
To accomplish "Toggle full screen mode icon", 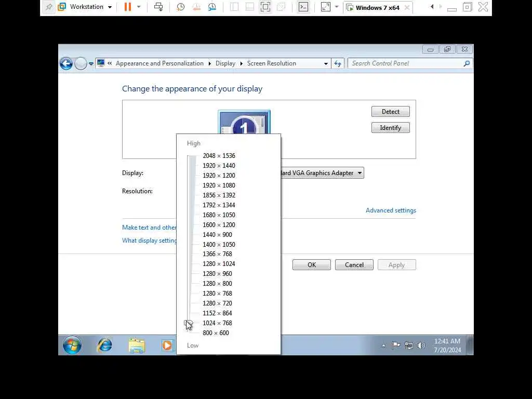I will pyautogui.click(x=265, y=7).
